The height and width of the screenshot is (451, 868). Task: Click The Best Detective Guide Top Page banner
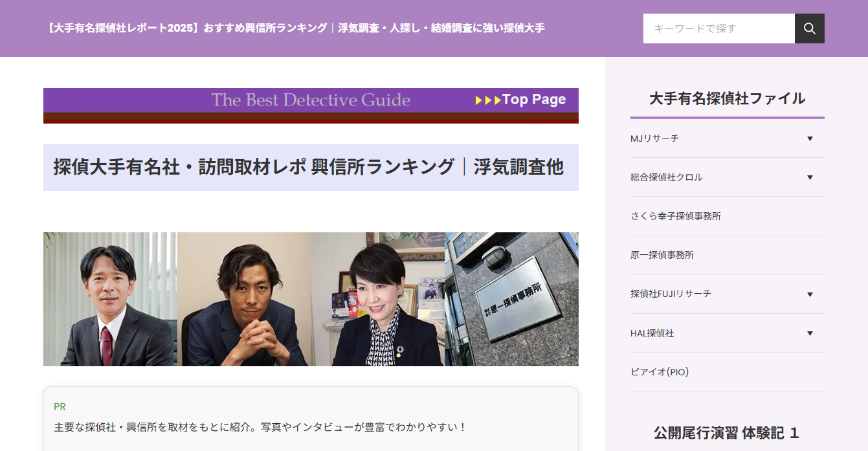(311, 105)
